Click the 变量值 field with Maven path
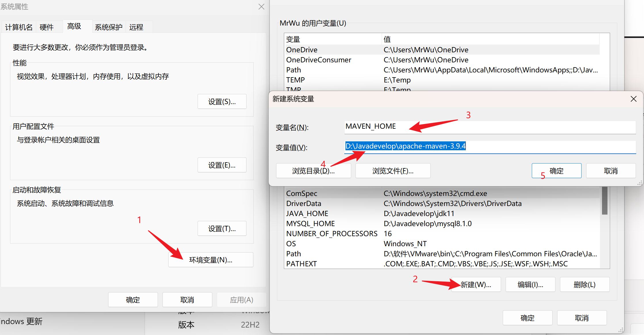This screenshot has height=335, width=644. [489, 147]
